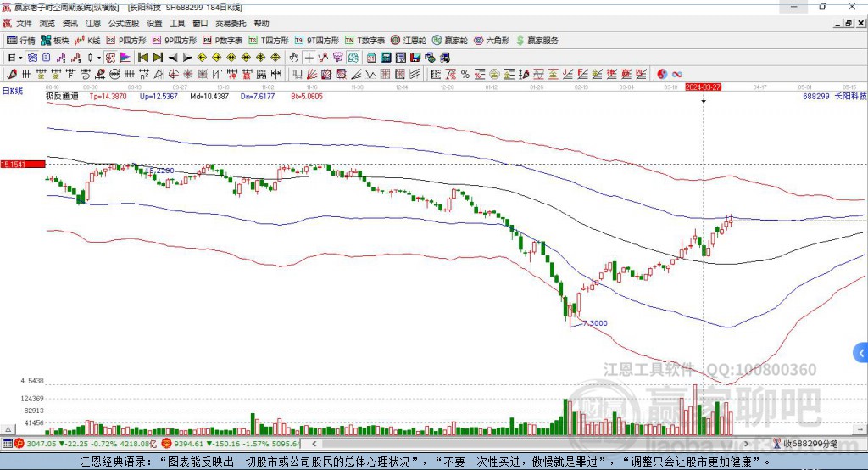Open the 文件 menu
Screen dimensions: 868x470
pyautogui.click(x=24, y=23)
